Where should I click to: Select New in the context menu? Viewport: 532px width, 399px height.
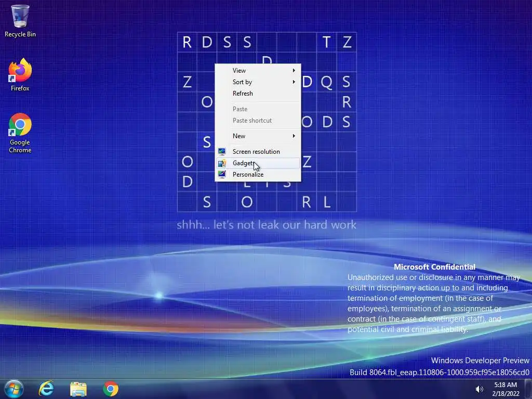pyautogui.click(x=258, y=136)
